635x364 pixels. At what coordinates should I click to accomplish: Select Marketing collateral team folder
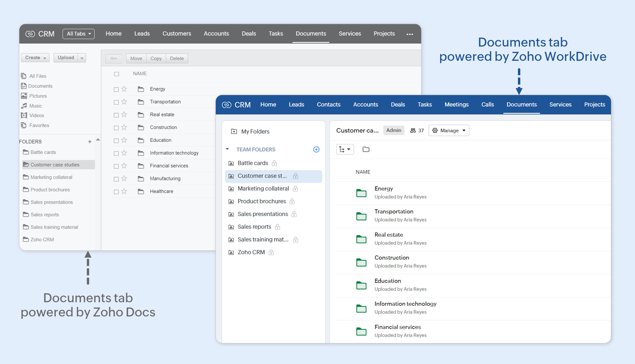(x=263, y=188)
